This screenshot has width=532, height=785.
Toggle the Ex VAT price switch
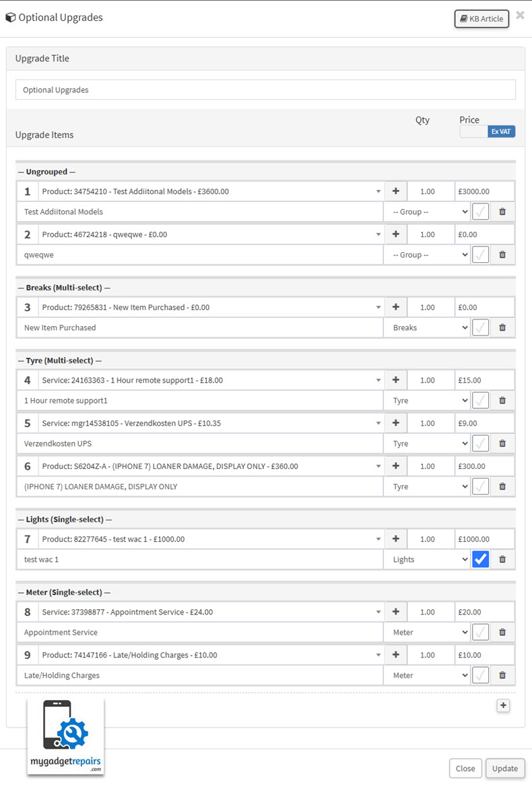pos(488,131)
